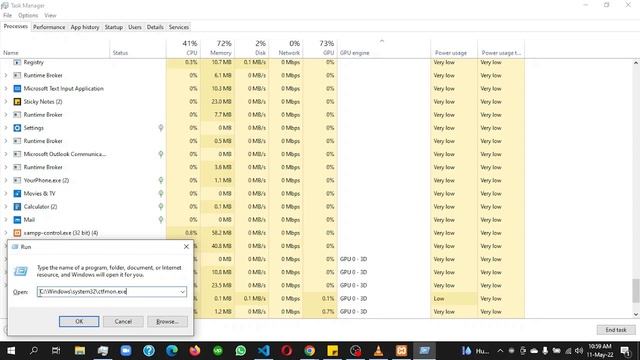Click the scrollbar up arrow in the process list
Screen dimensions: 640x360
coord(636,63)
